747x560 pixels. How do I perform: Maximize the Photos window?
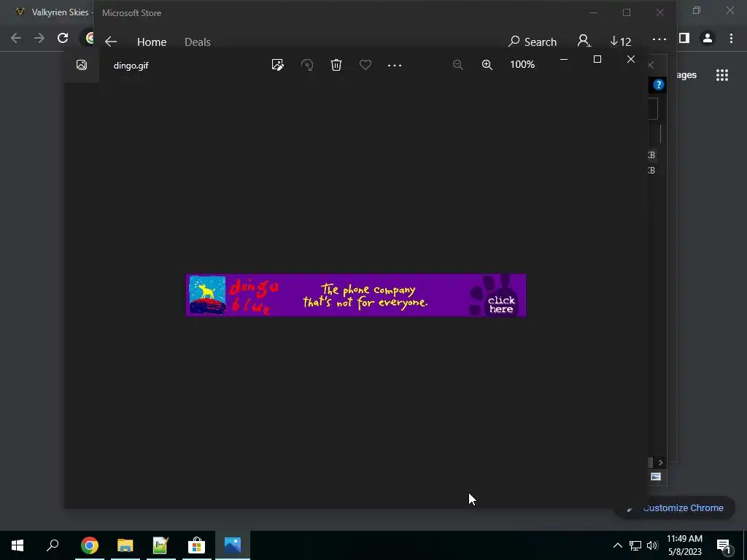(x=597, y=59)
